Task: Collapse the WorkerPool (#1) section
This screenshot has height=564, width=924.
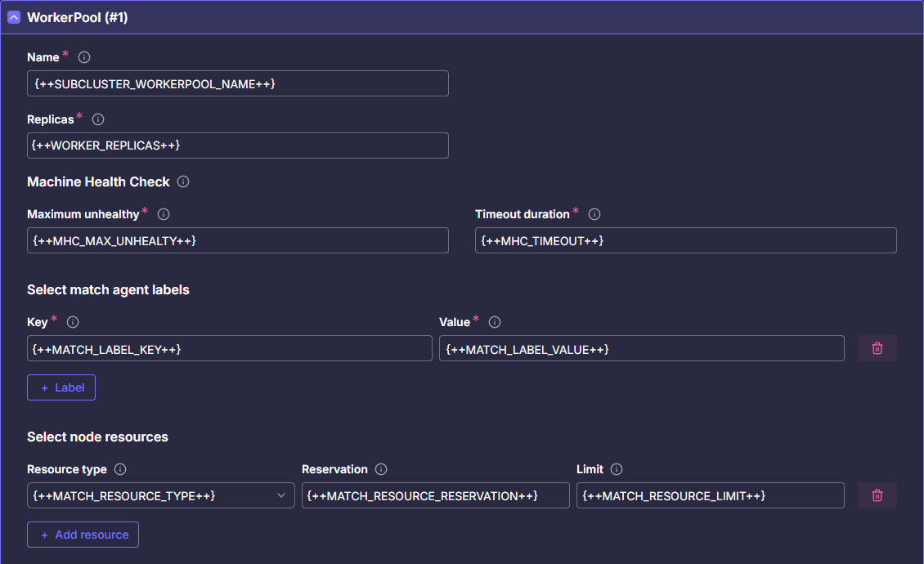Action: tap(14, 17)
